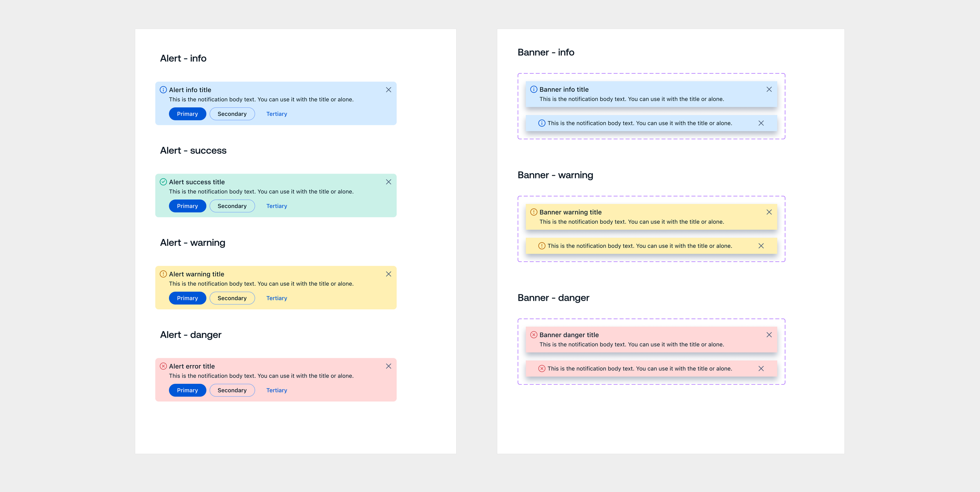The image size is (980, 492).
Task: Click Tertiary link in warning alert
Action: click(x=276, y=298)
